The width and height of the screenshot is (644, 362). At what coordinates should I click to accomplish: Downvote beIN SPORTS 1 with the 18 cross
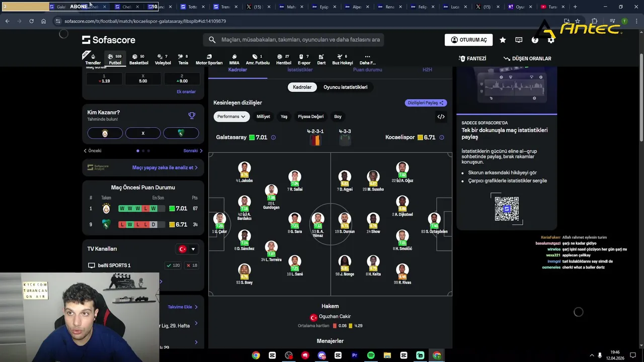pos(192,265)
